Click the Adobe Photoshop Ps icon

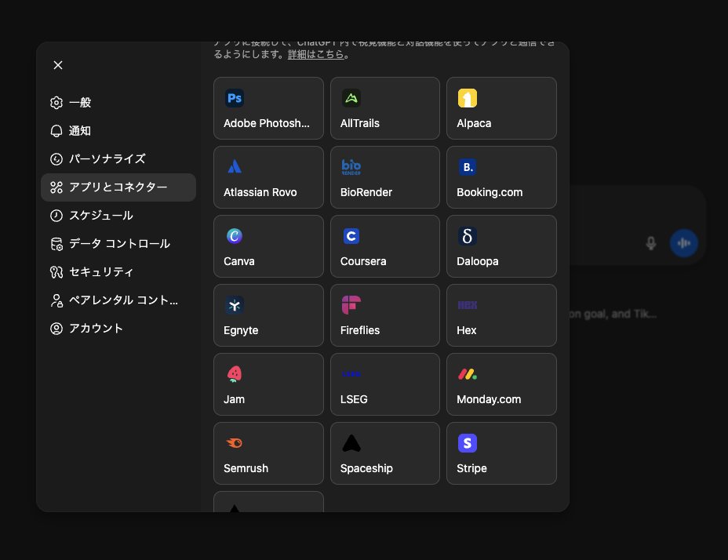pos(235,98)
